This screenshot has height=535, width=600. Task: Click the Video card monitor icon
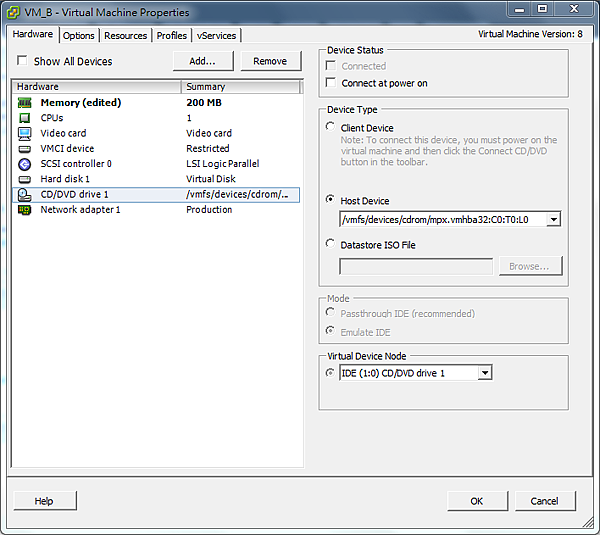25,134
